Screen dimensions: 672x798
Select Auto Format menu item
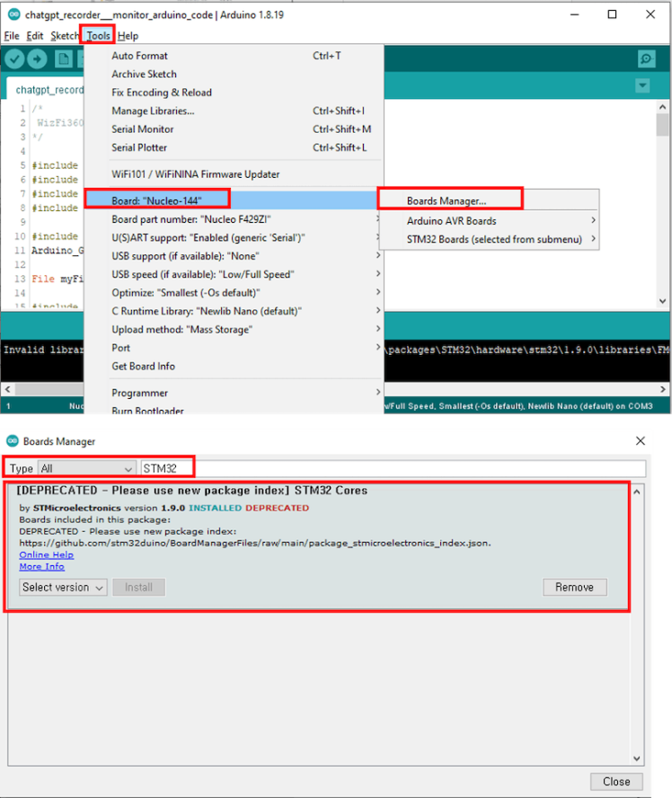click(x=234, y=56)
